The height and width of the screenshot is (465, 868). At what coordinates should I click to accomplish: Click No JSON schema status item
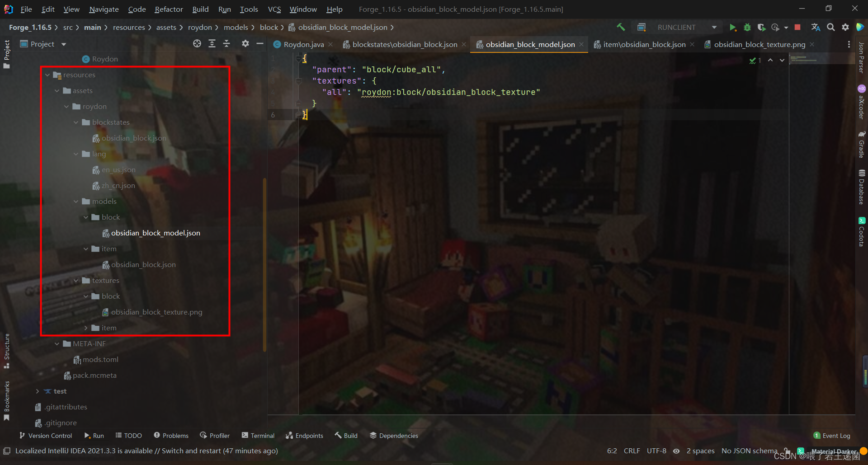[x=749, y=451]
